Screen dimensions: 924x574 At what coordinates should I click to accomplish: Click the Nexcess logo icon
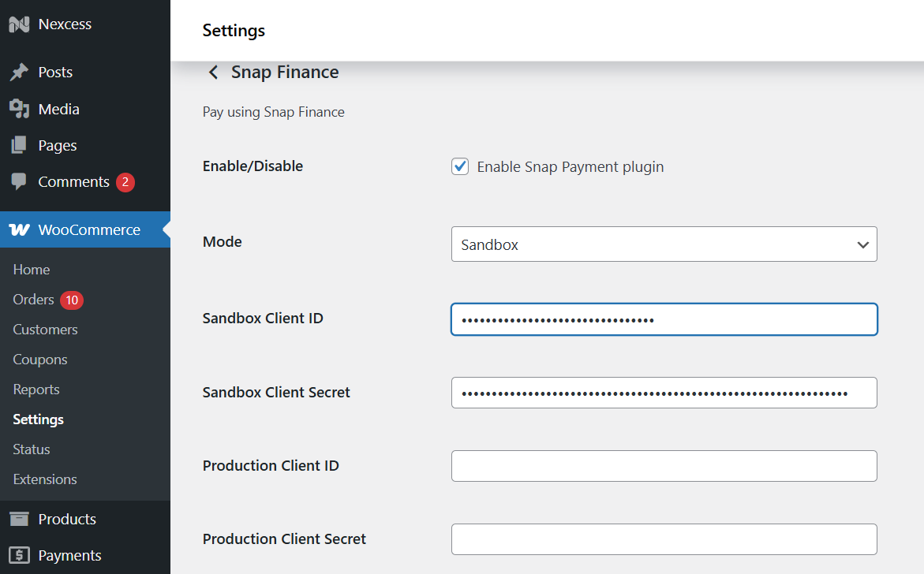click(19, 24)
